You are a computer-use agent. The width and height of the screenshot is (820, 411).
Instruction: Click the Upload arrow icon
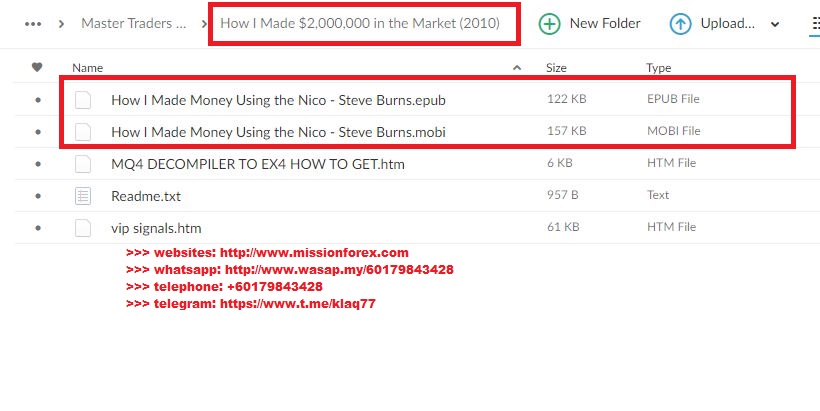click(x=680, y=24)
